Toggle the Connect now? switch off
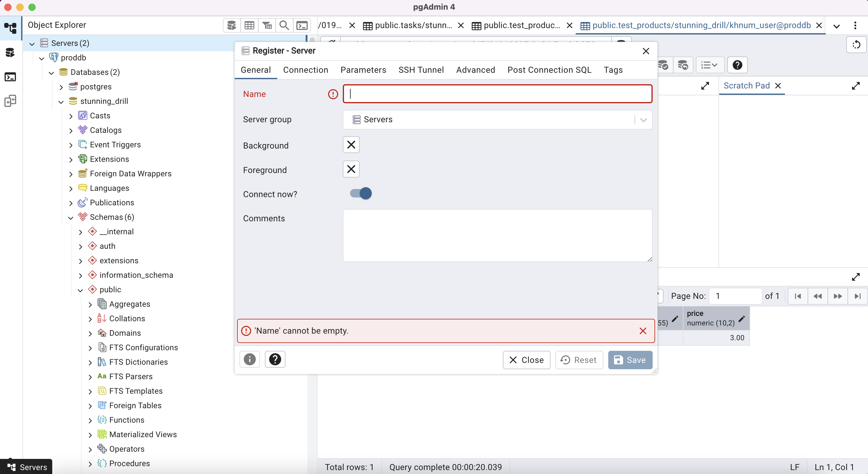The height and width of the screenshot is (474, 868). [x=361, y=194]
